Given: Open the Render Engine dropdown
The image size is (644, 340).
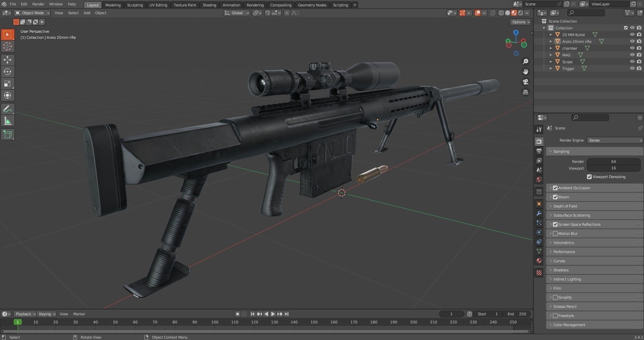Looking at the screenshot, I should pos(615,140).
